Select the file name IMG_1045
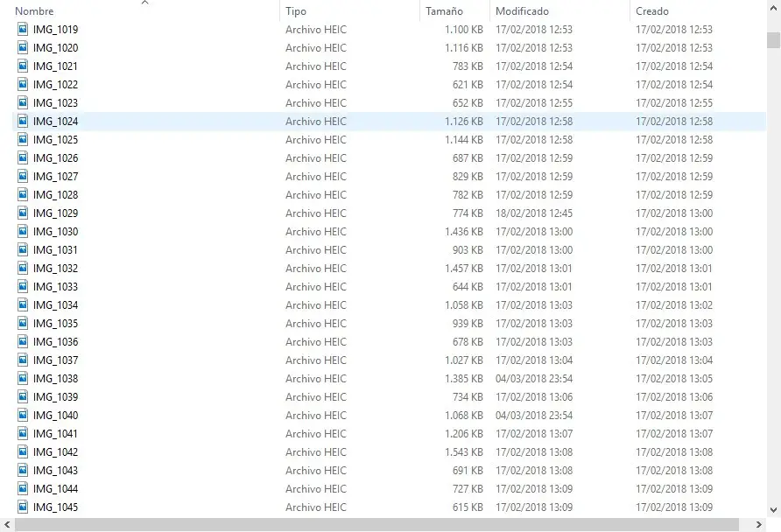This screenshot has height=532, width=781. [x=55, y=507]
